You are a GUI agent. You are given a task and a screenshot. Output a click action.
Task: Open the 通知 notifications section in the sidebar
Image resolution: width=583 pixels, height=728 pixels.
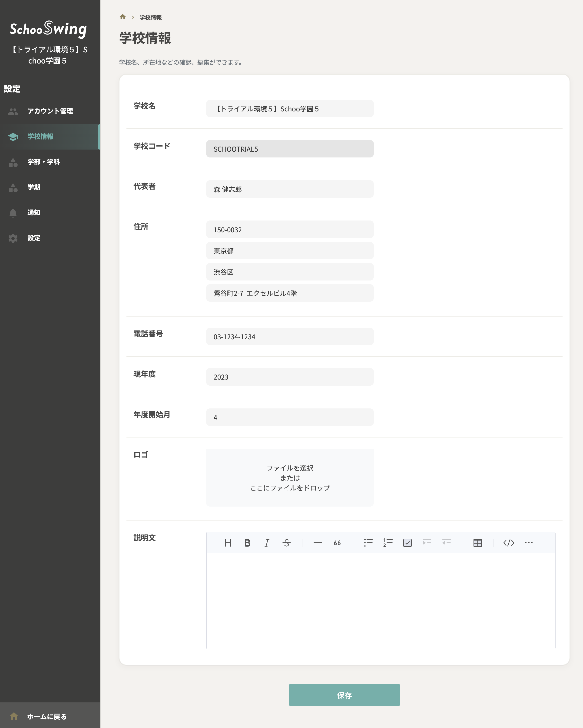(34, 212)
